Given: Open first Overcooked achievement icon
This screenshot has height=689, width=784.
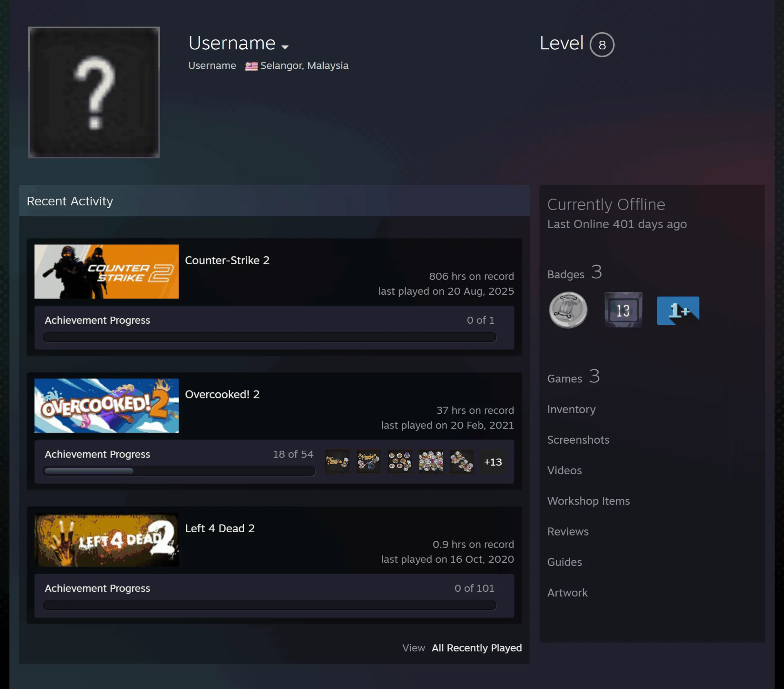Looking at the screenshot, I should 337,462.
